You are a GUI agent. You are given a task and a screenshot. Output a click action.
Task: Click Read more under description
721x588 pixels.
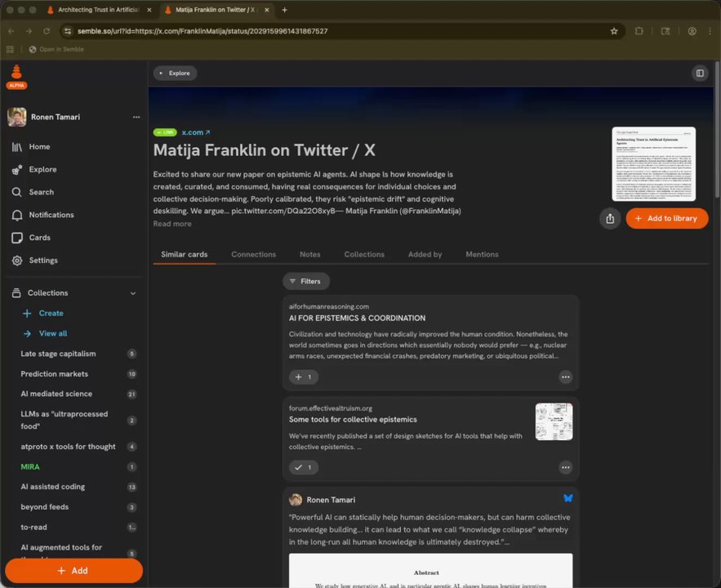(172, 224)
